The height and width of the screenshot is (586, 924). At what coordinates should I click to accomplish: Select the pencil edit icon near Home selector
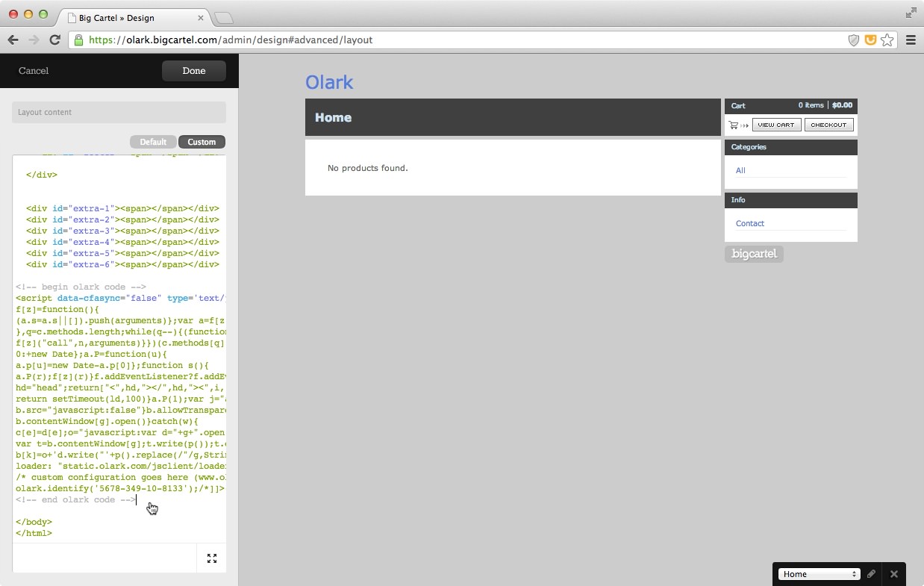pyautogui.click(x=871, y=573)
